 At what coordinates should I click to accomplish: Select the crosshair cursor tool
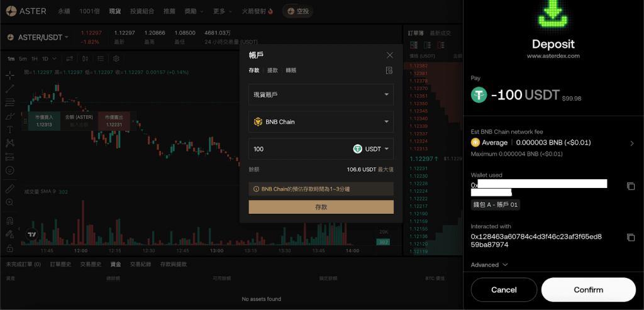(10, 75)
